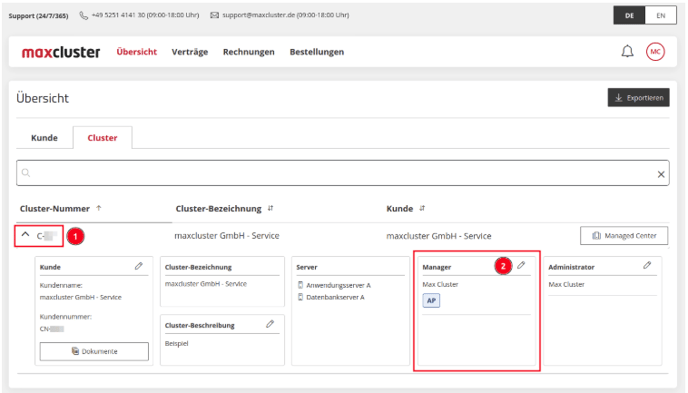This screenshot has height=393, width=688.
Task: Clear the search field with X icon
Action: [x=661, y=174]
